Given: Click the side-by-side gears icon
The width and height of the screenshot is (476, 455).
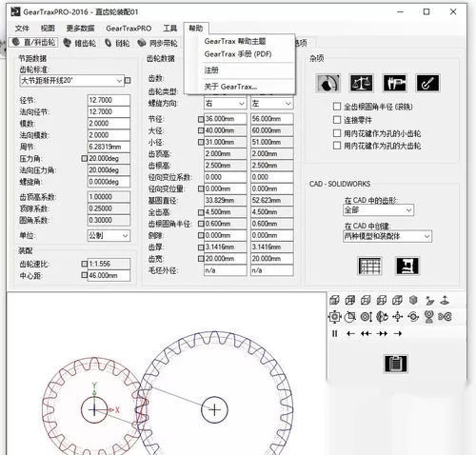Looking at the screenshot, I should click(445, 317).
